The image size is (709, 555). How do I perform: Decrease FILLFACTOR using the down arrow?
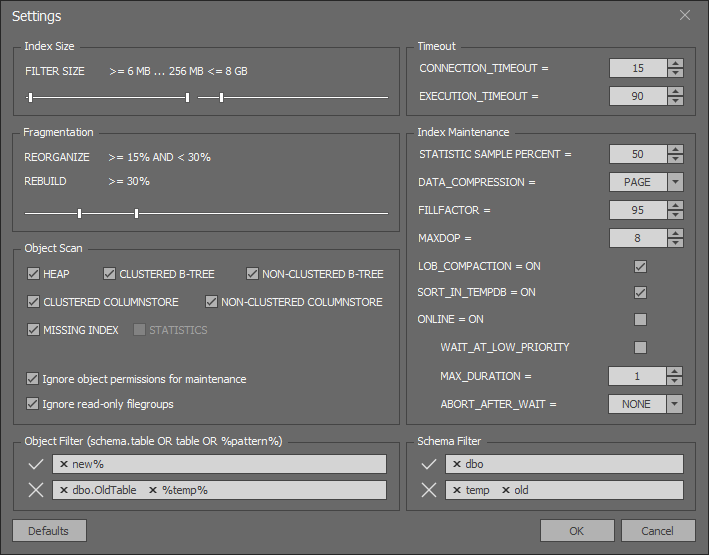pyautogui.click(x=675, y=214)
